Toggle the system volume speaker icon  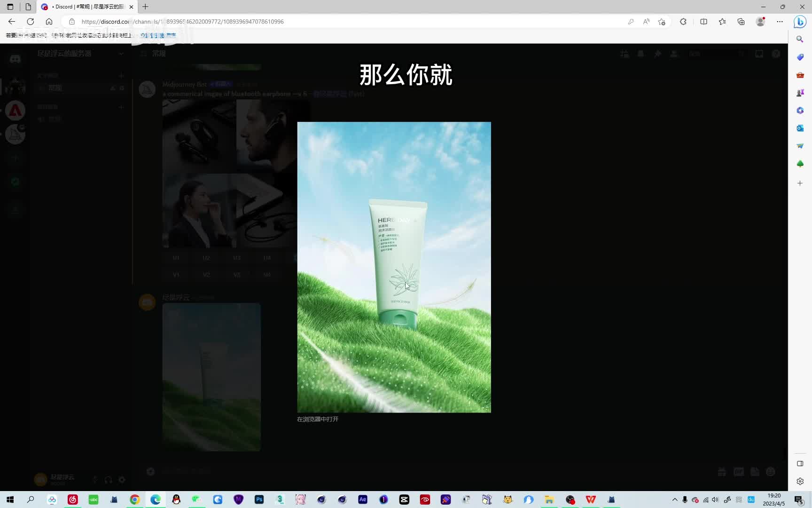point(715,500)
